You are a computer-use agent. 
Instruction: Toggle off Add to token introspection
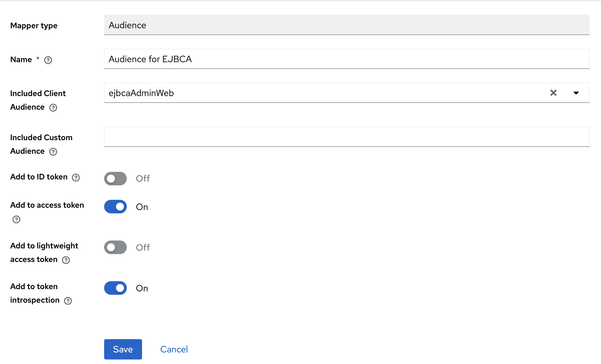[115, 288]
